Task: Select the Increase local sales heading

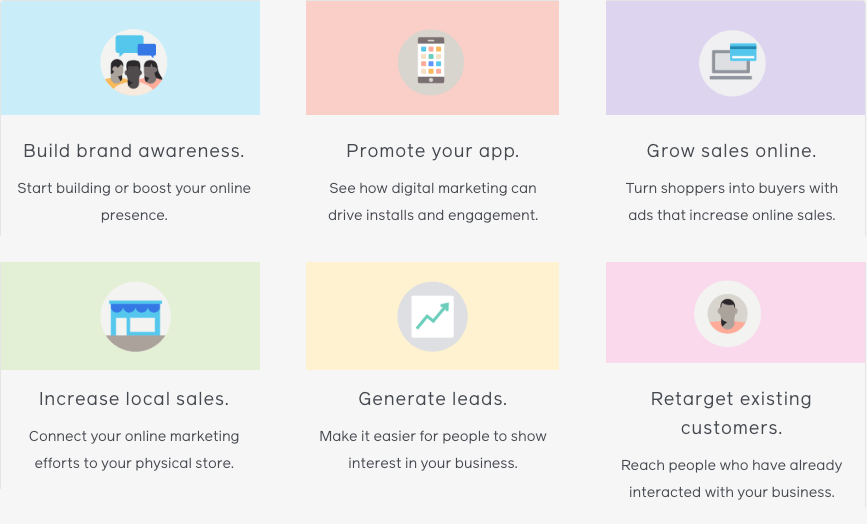Action: pos(134,399)
